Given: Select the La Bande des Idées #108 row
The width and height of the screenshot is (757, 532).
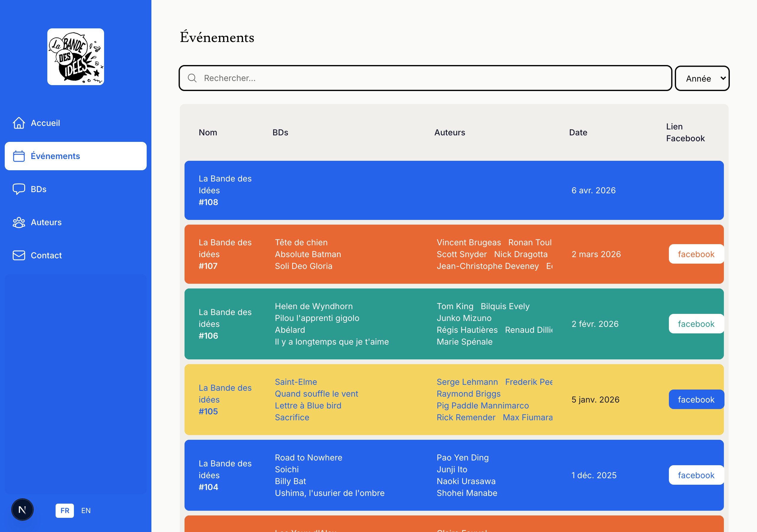Looking at the screenshot, I should (x=454, y=191).
